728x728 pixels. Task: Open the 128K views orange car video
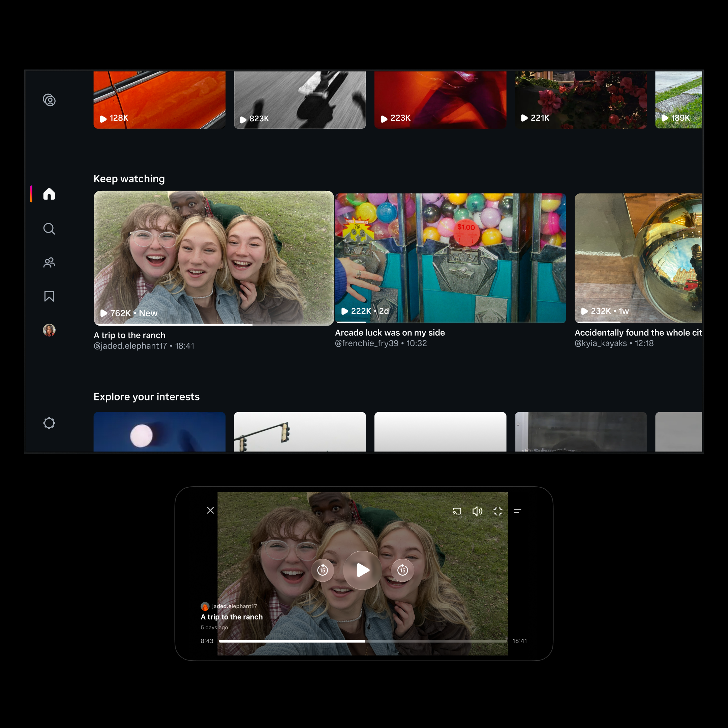click(159, 100)
